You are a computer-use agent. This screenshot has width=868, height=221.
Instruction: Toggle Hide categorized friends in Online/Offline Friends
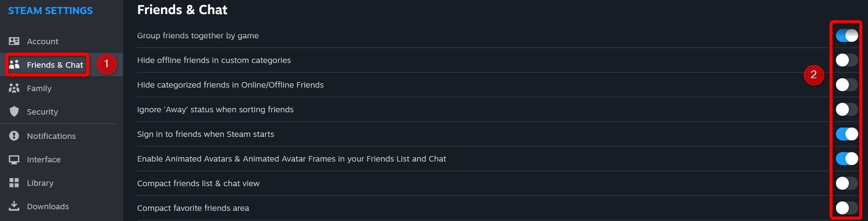tap(847, 85)
